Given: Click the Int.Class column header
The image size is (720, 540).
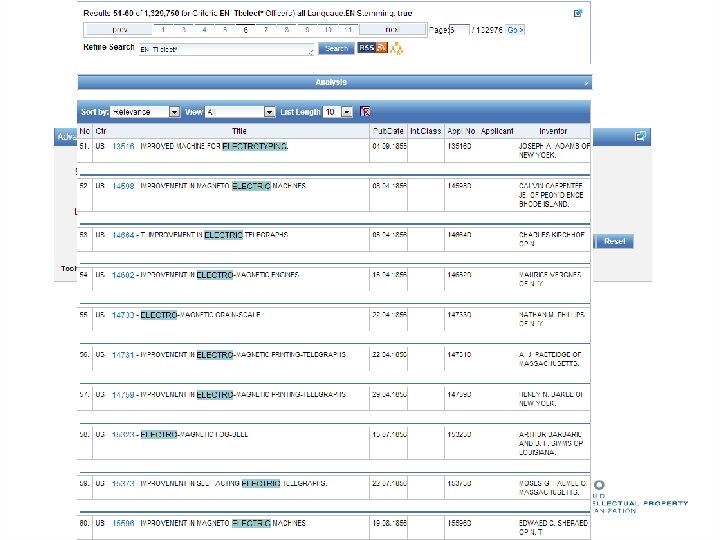Looking at the screenshot, I should click(x=426, y=131).
